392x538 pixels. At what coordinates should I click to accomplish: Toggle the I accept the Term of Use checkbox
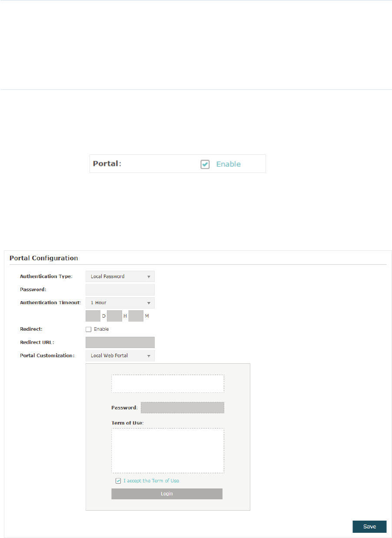click(x=118, y=481)
